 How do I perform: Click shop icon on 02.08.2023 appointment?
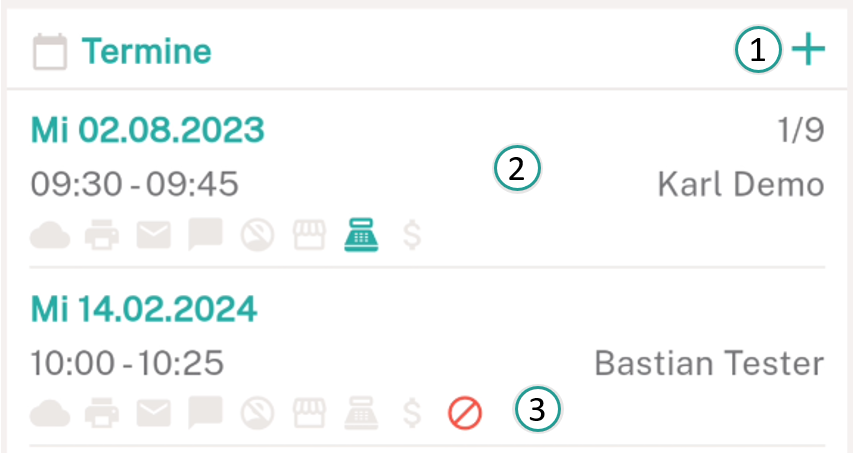pos(309,235)
